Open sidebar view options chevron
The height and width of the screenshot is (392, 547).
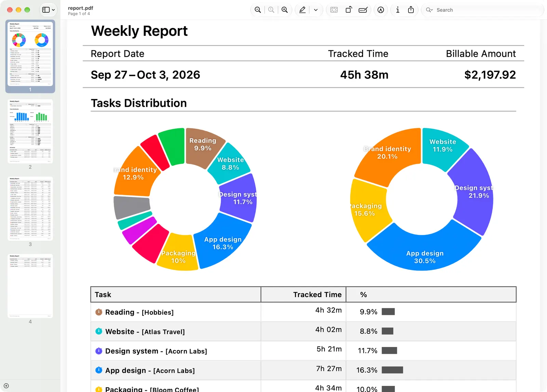(53, 10)
